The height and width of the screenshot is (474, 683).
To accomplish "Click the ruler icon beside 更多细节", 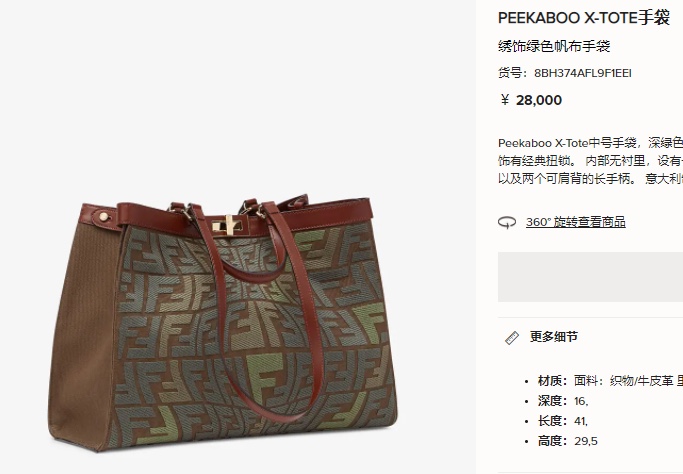I will point(512,338).
